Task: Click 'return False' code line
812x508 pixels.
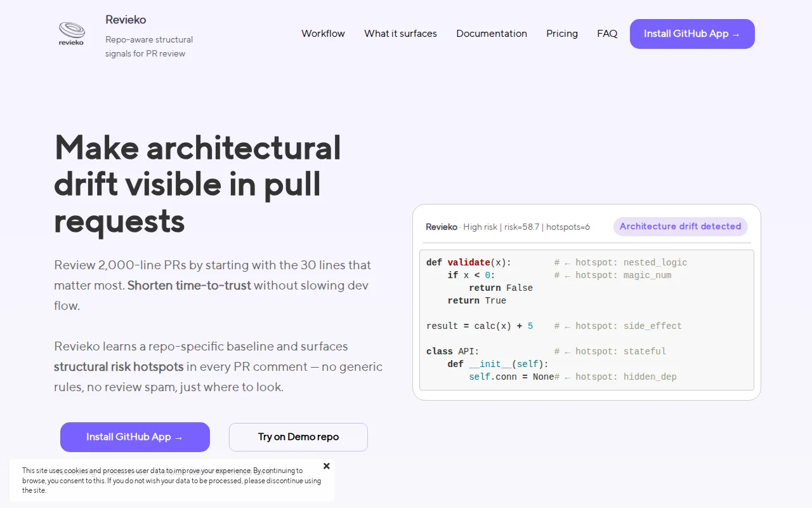Action: [501, 288]
